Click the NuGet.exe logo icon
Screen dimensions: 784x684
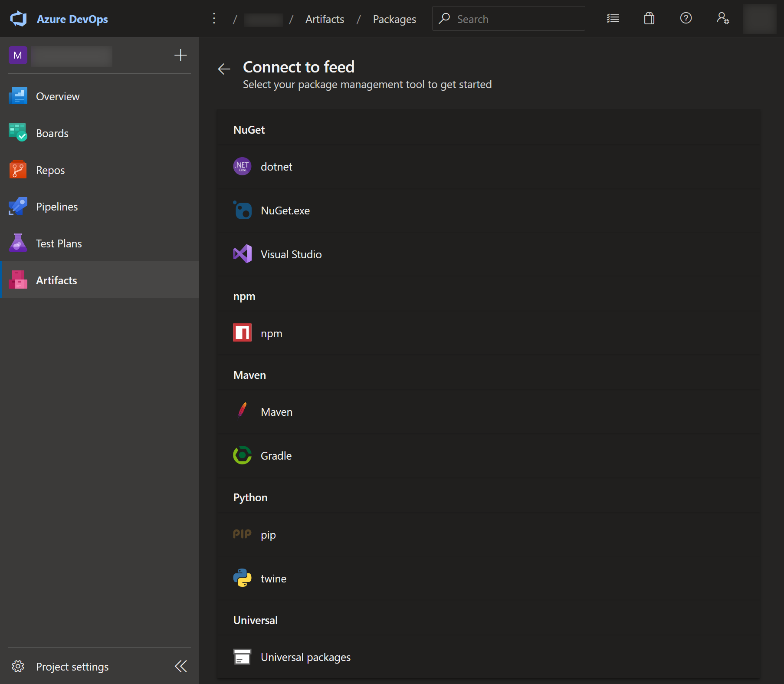(242, 210)
